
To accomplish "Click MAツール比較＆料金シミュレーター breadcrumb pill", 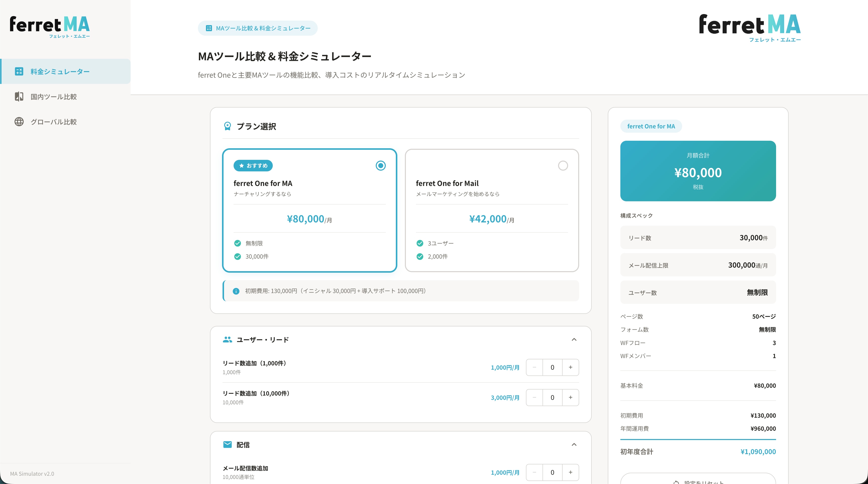I will click(257, 28).
